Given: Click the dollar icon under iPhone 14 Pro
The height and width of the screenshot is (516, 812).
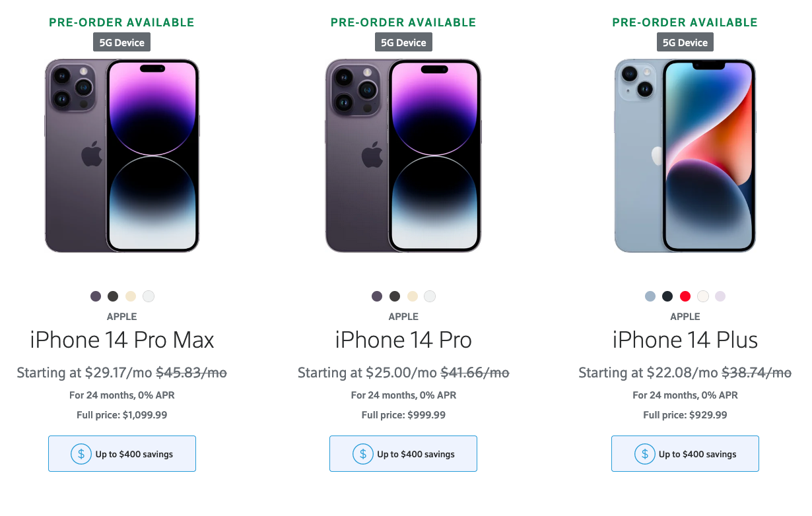Looking at the screenshot, I should [362, 454].
